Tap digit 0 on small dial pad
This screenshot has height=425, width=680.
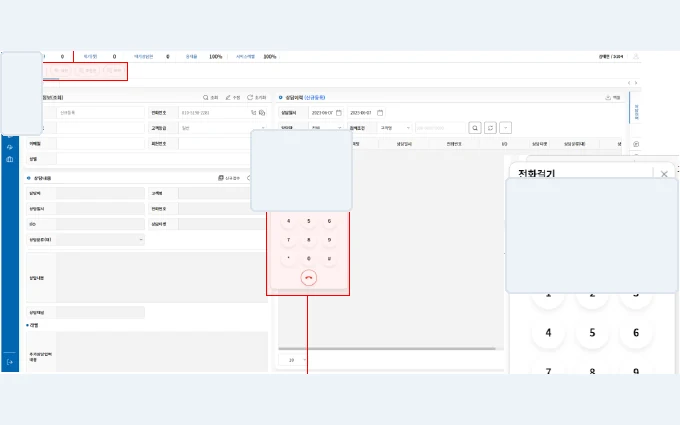click(309, 258)
